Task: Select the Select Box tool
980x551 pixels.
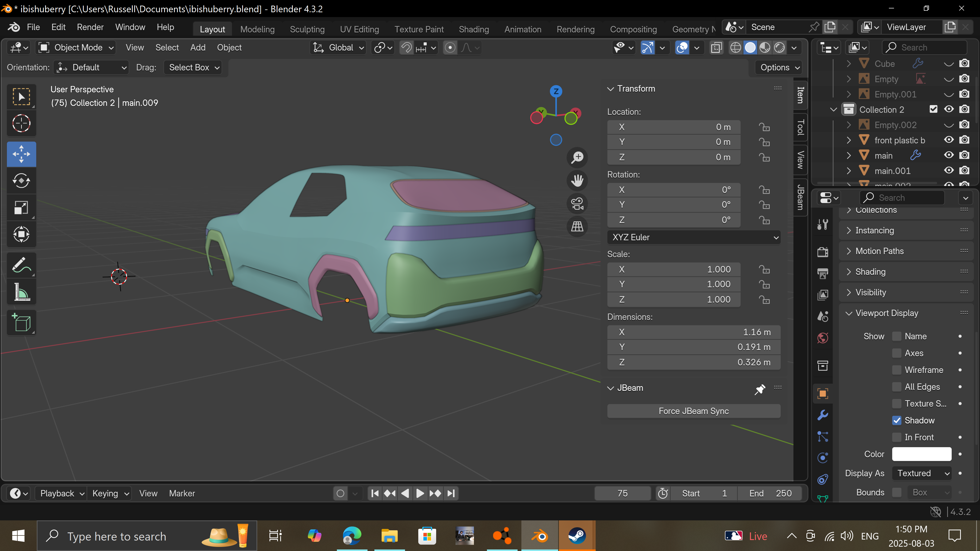Action: coord(21,97)
